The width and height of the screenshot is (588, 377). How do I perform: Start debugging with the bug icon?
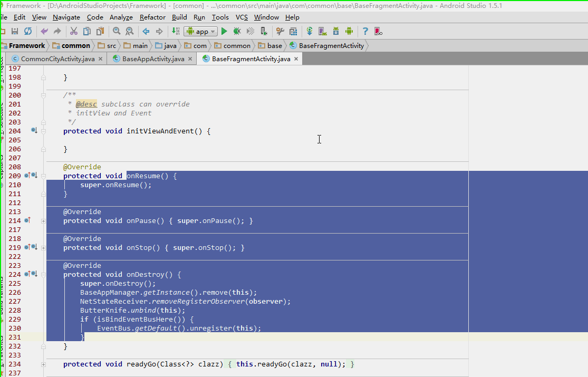pos(237,31)
